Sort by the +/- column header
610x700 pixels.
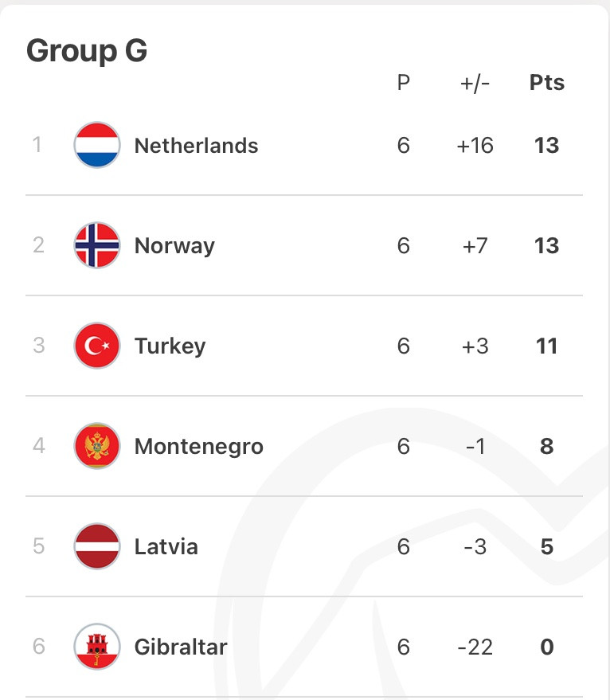tap(475, 83)
